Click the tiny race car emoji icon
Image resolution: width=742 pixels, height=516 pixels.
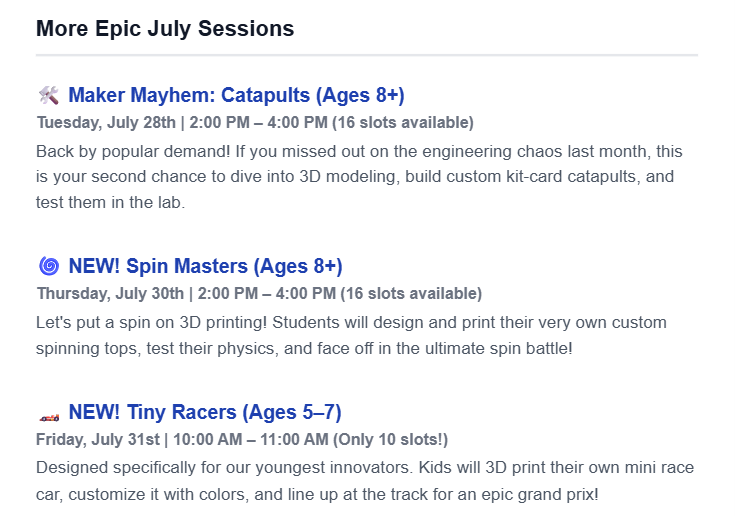coord(49,418)
